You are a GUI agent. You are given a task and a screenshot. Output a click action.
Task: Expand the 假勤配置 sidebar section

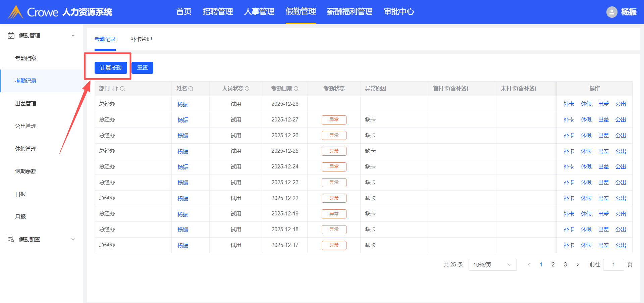click(x=73, y=240)
